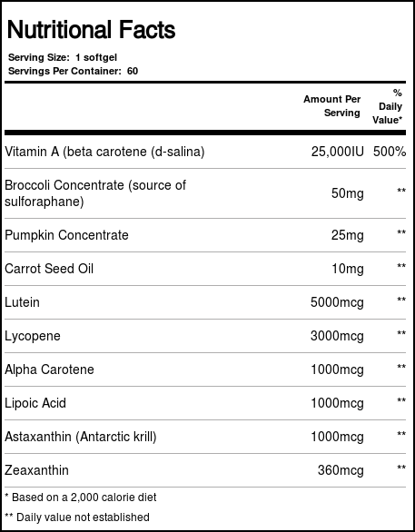Select the Lutein ingredient name

(x=22, y=302)
